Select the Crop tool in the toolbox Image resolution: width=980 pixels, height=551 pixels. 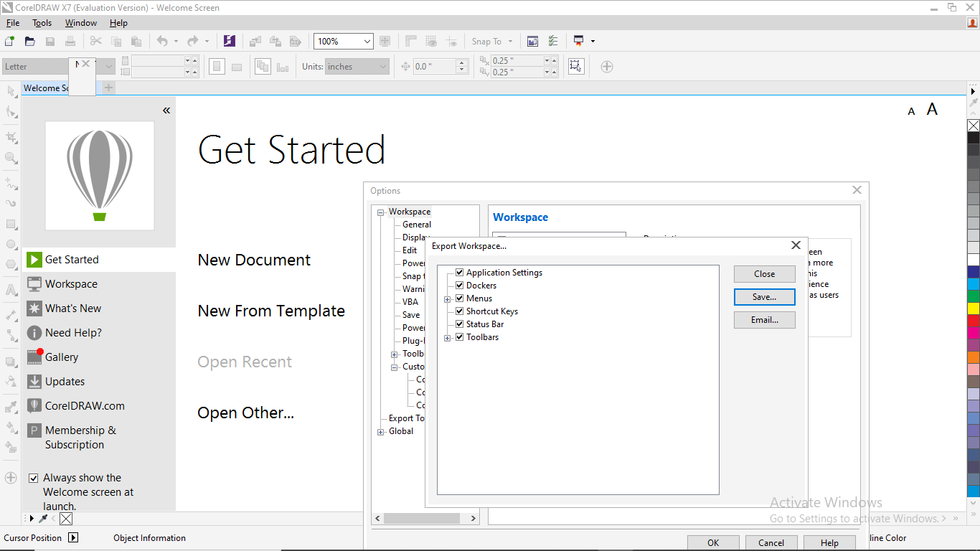point(11,136)
